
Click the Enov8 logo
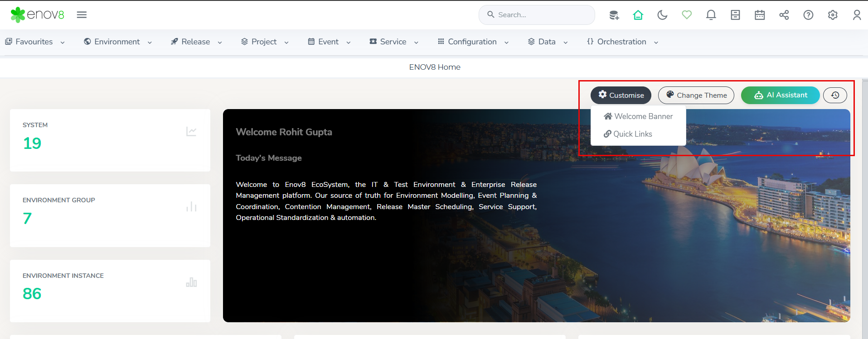click(38, 15)
